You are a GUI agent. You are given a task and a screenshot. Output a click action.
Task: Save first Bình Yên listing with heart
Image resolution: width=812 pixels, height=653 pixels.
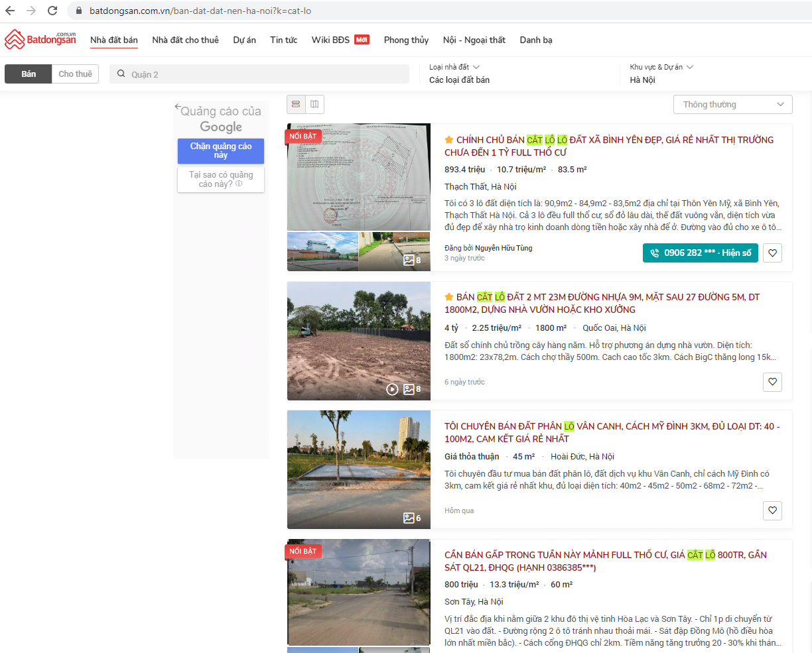tap(772, 253)
